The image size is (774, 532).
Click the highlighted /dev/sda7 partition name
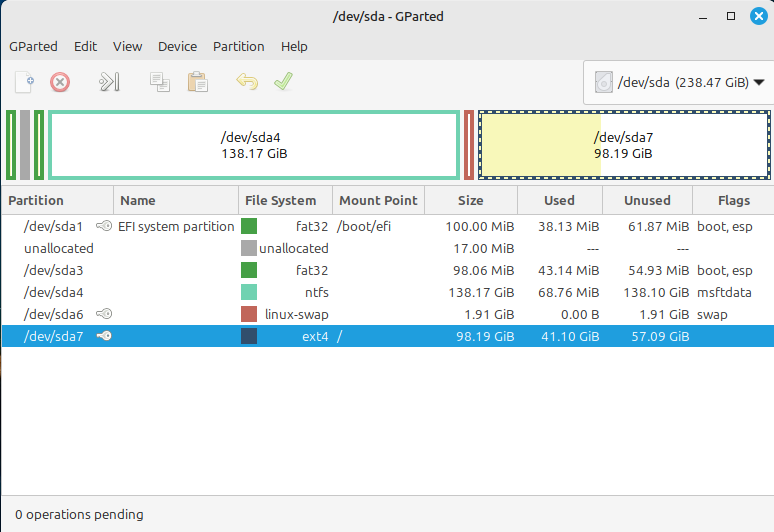pyautogui.click(x=53, y=337)
